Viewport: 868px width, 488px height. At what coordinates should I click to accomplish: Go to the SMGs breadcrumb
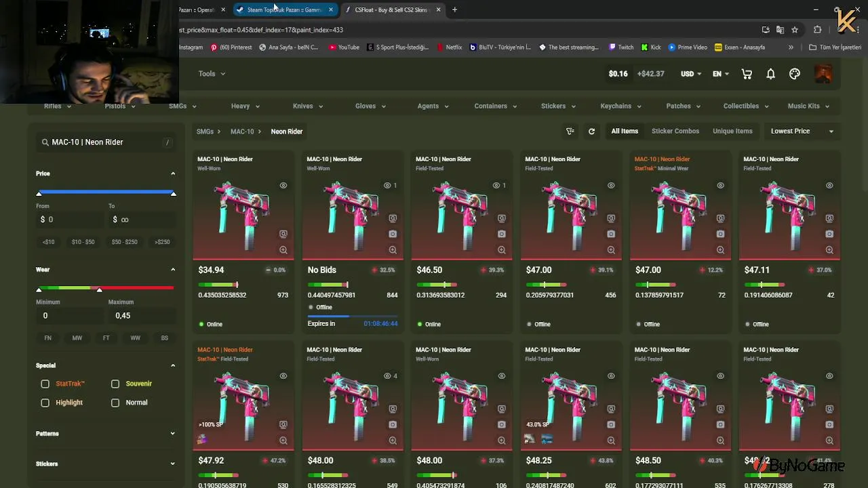click(x=205, y=131)
